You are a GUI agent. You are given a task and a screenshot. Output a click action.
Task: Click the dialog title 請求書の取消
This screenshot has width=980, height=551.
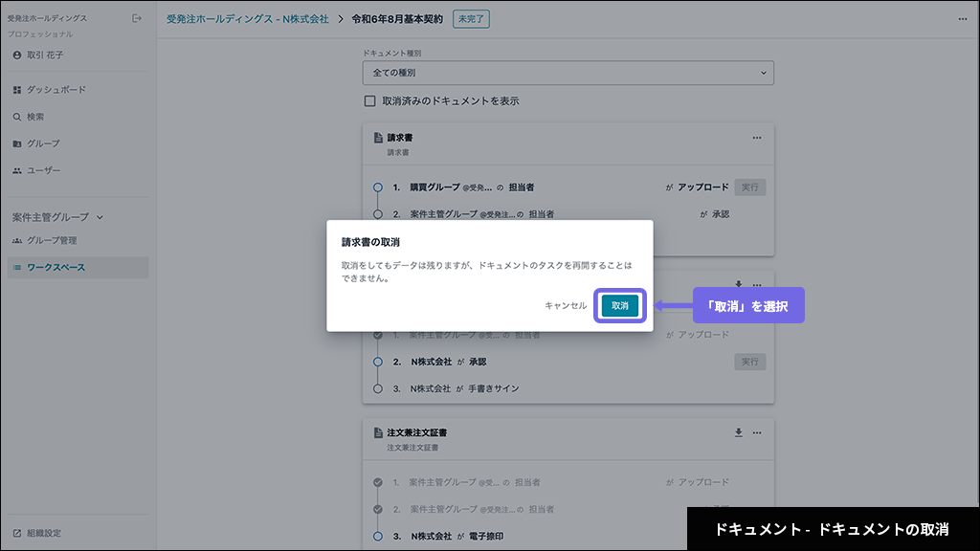370,242
